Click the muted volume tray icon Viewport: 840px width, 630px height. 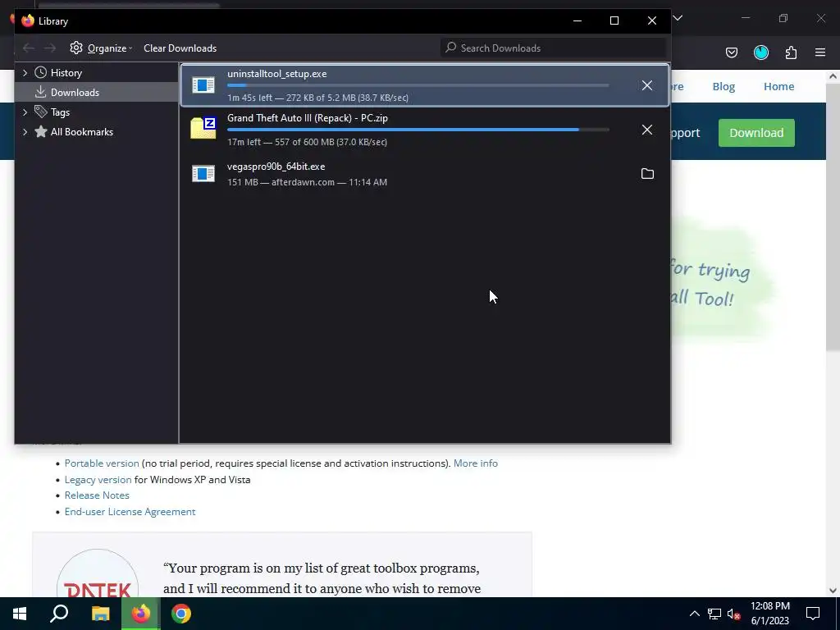tap(734, 614)
